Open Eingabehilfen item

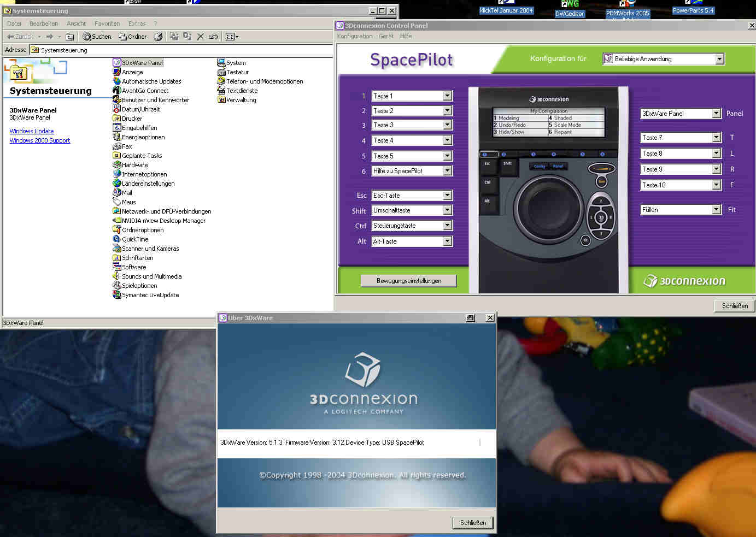[135, 128]
